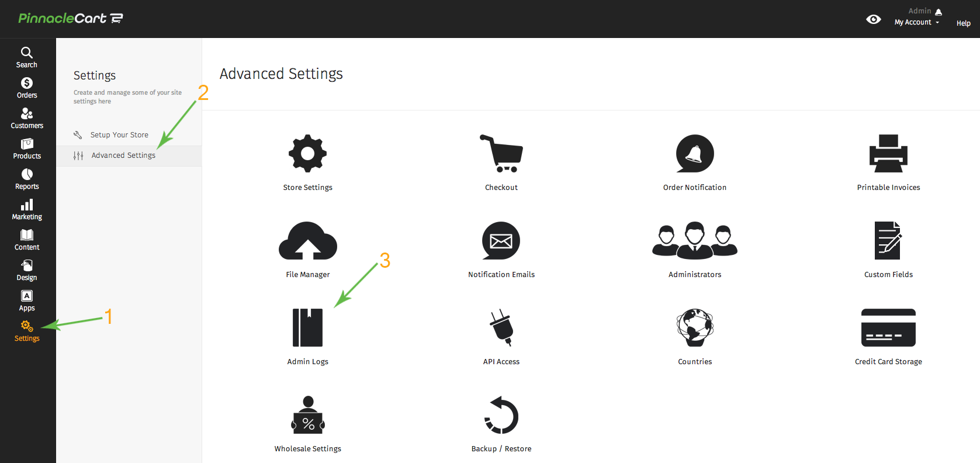Expand My Account dropdown
This screenshot has width=980, height=463.
click(917, 22)
